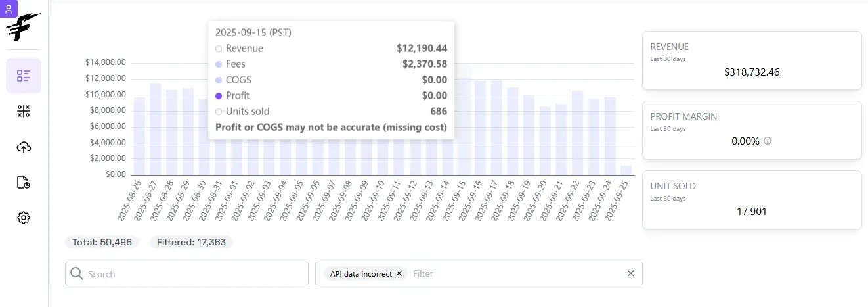Click the chart bar for 2025-09-17
This screenshot has height=307, width=868.
point(496,128)
